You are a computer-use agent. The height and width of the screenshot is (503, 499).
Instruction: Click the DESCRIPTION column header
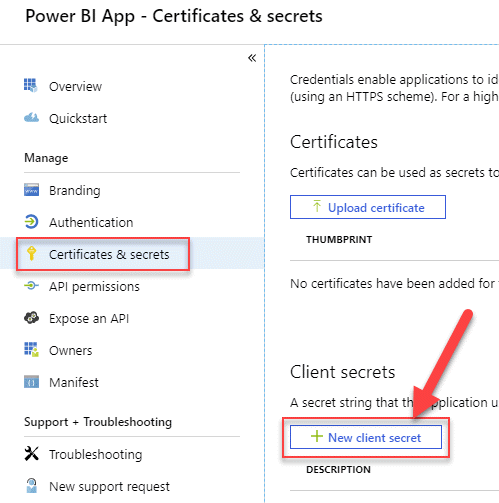(338, 469)
